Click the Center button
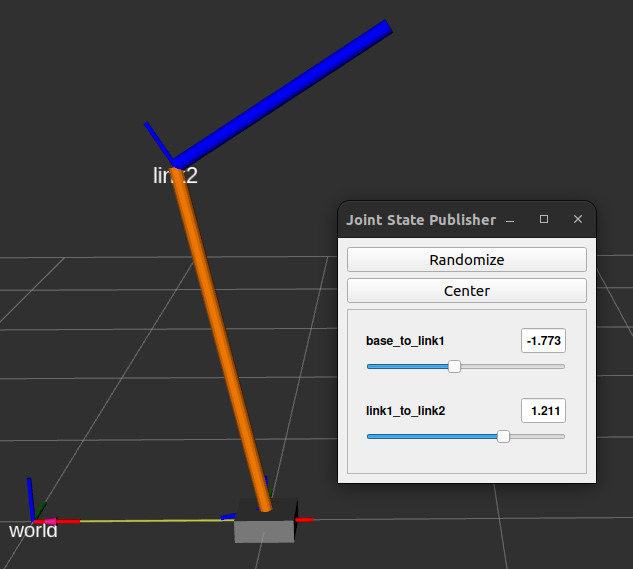The image size is (633, 569). click(x=467, y=291)
